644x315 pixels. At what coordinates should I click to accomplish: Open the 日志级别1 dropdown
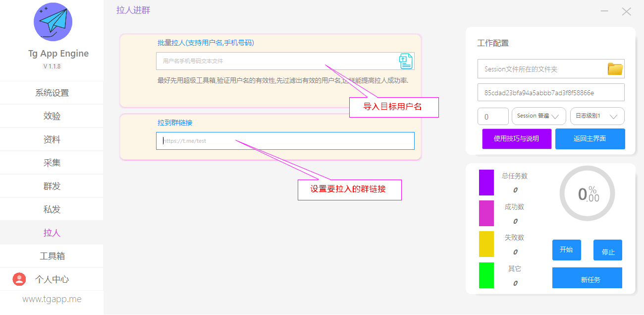(x=597, y=116)
